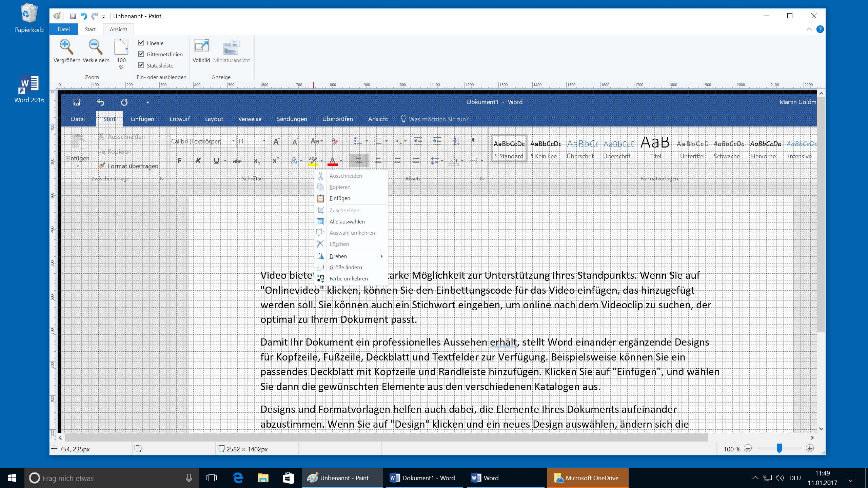868x488 pixels.
Task: Open the Microsoft OneDrive taskbar button
Action: [588, 478]
